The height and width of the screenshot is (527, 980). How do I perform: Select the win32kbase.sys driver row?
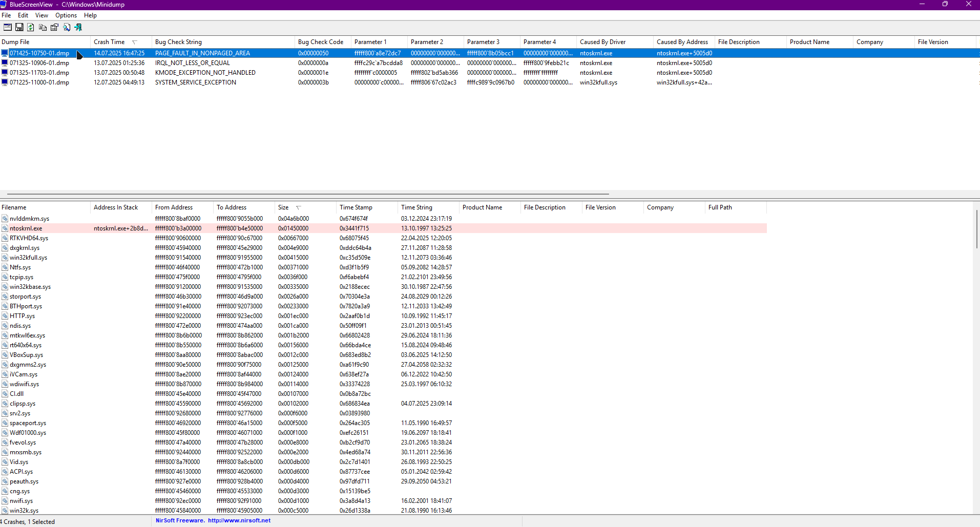pos(383,287)
